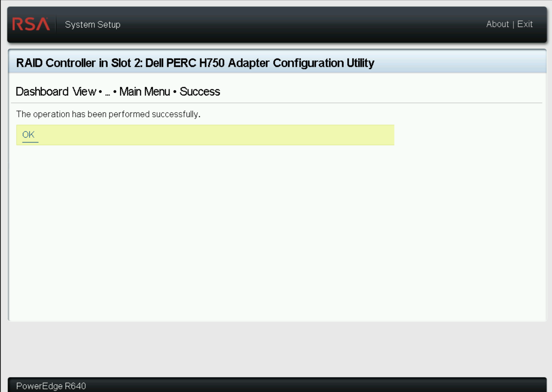Click the operation performed successfully message
The width and height of the screenshot is (552, 392).
(108, 114)
